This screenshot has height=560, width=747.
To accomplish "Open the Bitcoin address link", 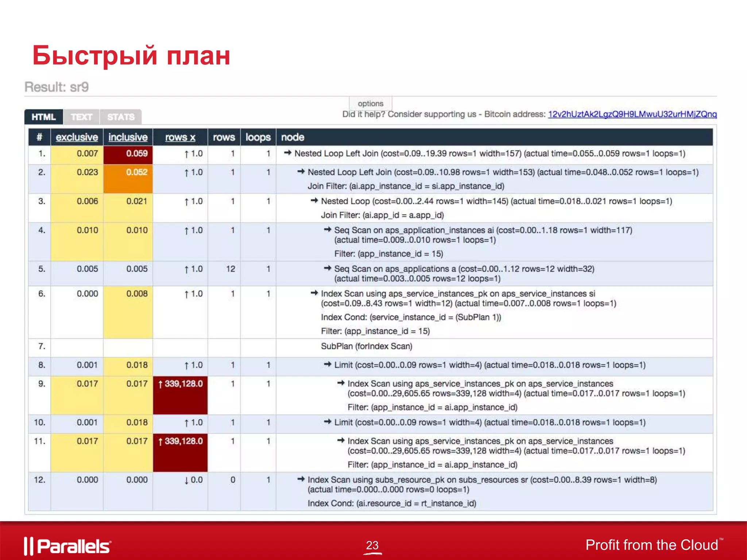I will pyautogui.click(x=632, y=114).
